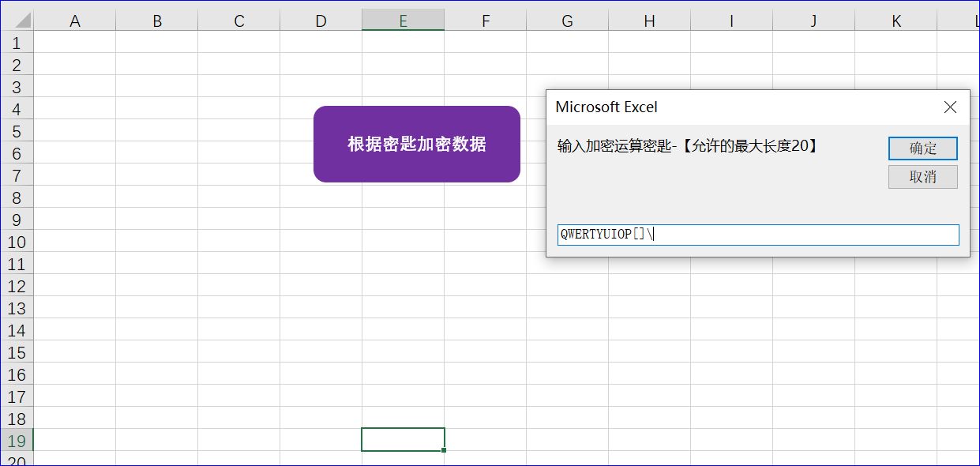Click the fill handle of cell E19
Viewport: 980px width, 466px height.
pyautogui.click(x=444, y=450)
